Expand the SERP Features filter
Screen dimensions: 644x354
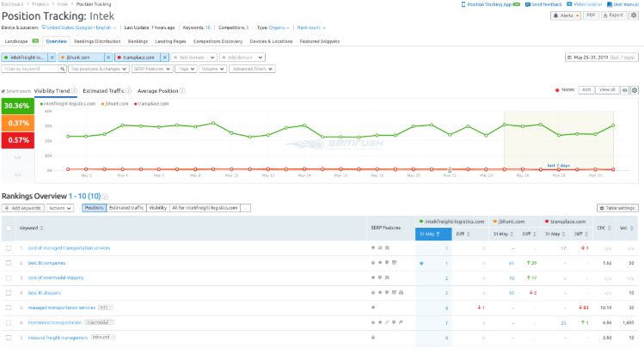152,69
